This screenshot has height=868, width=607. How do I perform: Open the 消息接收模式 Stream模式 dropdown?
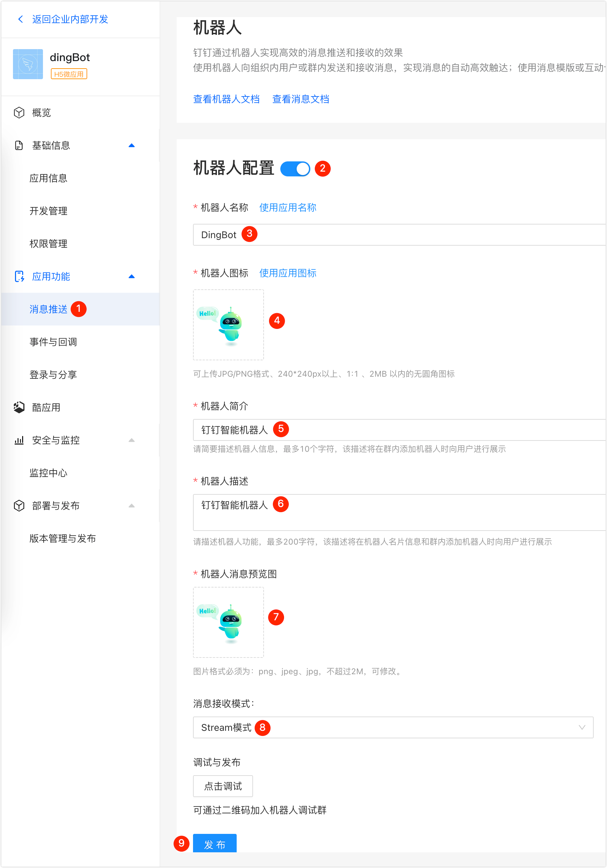coord(393,727)
